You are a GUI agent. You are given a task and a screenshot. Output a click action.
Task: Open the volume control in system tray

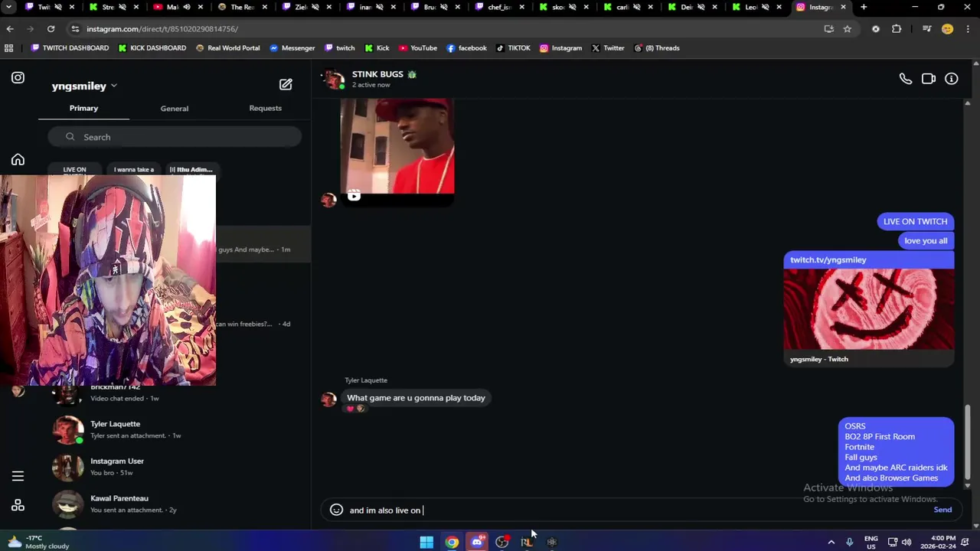click(x=907, y=542)
